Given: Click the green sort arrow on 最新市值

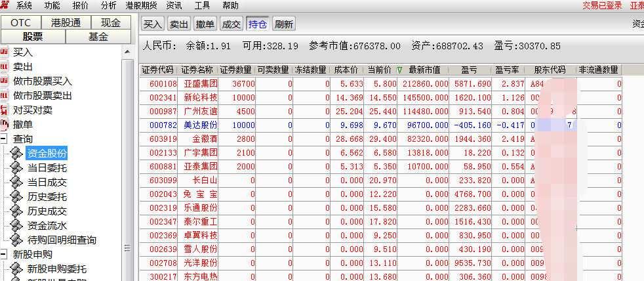Looking at the screenshot, I should click(399, 70).
